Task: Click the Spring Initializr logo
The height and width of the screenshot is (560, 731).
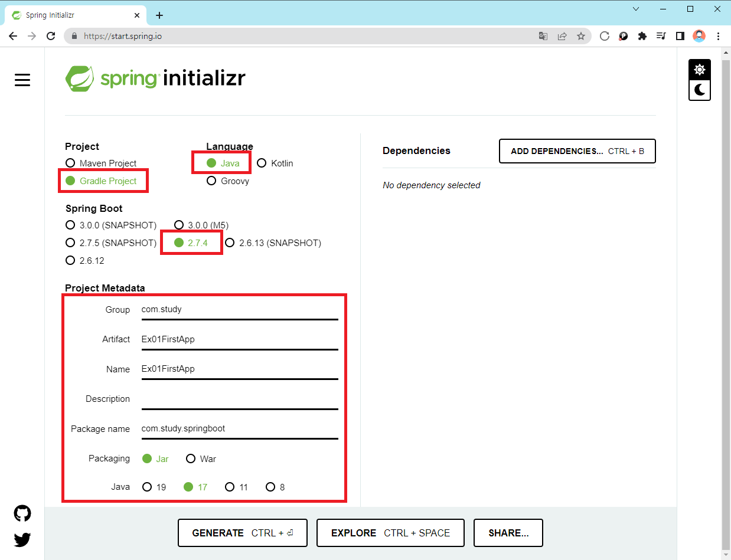Action: click(155, 78)
